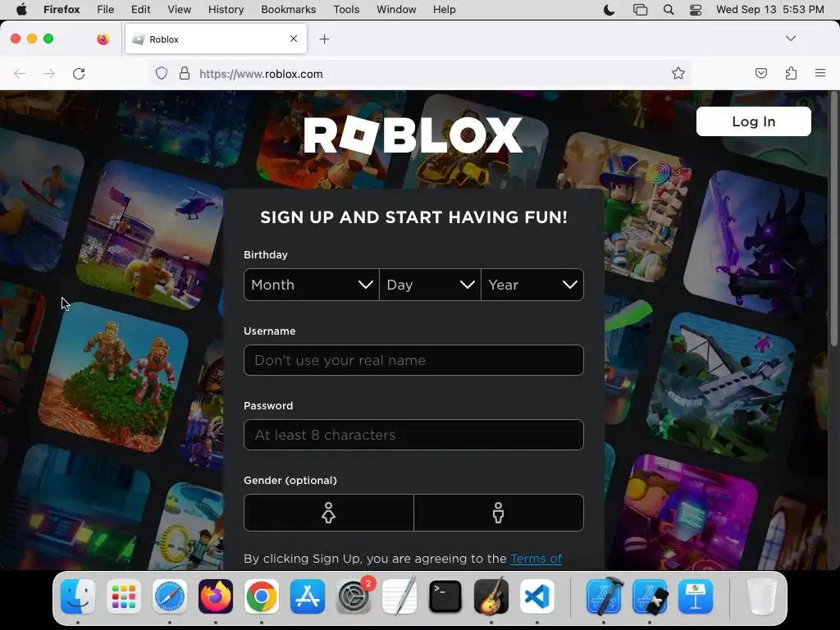Open tracking protection shield icon
Screen dimensions: 840x630
click(x=162, y=73)
